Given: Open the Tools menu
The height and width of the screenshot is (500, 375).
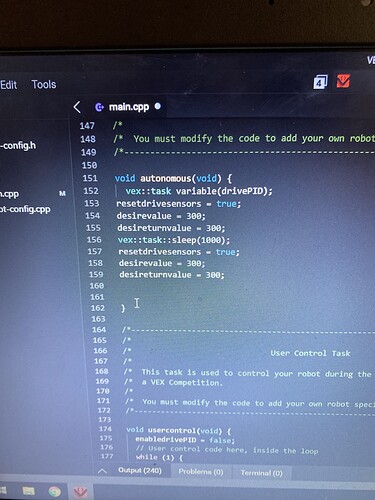Looking at the screenshot, I should coord(44,84).
